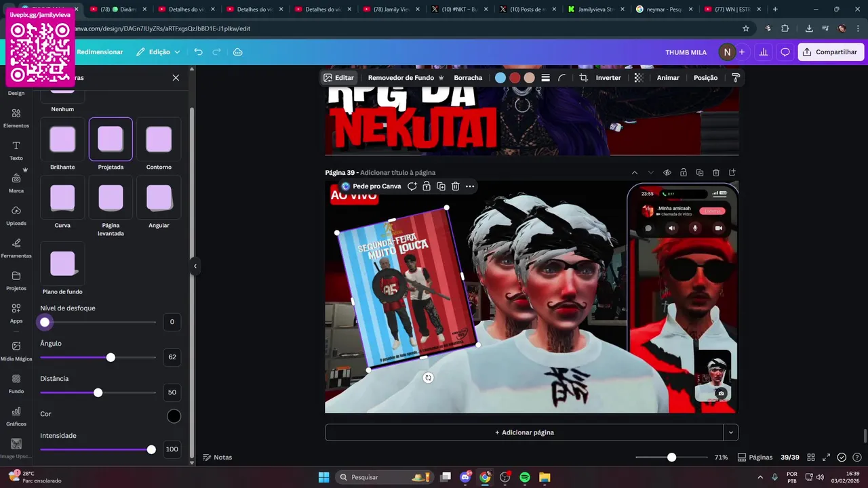The height and width of the screenshot is (488, 868).
Task: Click the undo arrow icon
Action: (198, 52)
